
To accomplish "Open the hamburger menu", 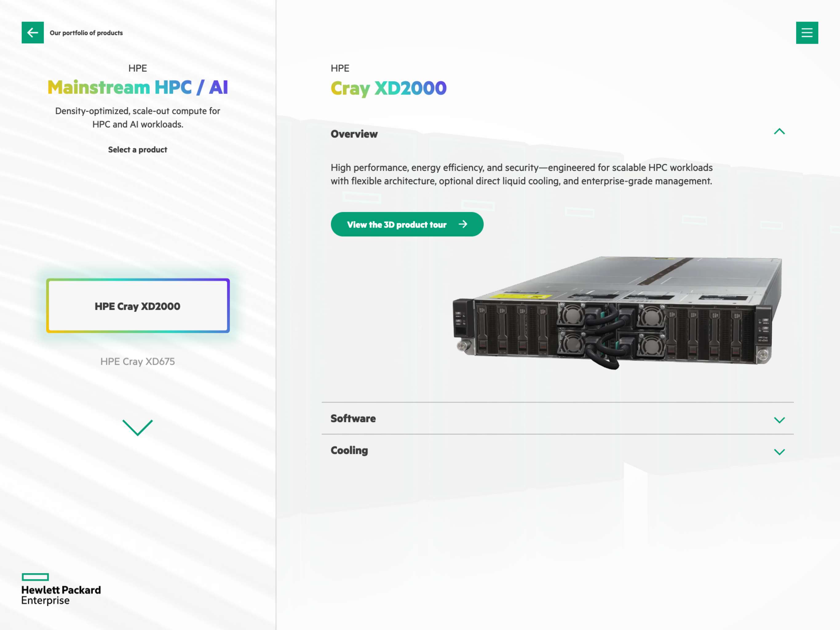I will click(807, 33).
